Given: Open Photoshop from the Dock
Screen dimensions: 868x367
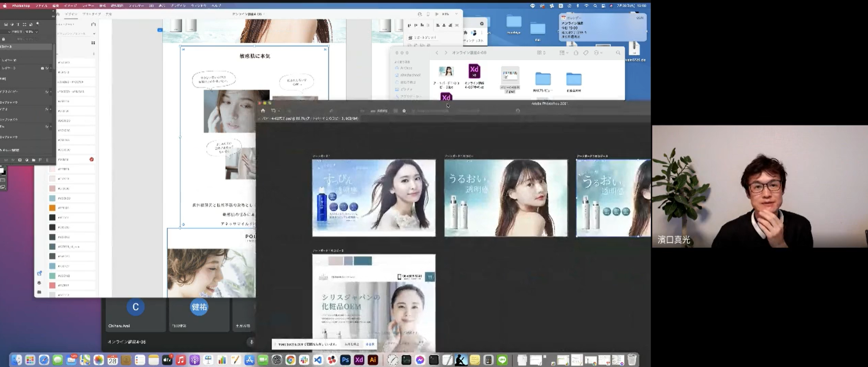Looking at the screenshot, I should pos(345,360).
